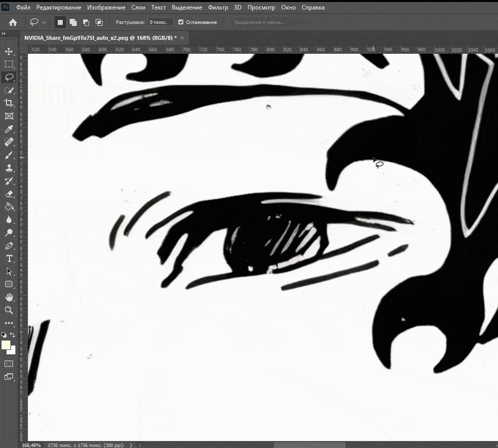This screenshot has width=498, height=448.
Task: Click the Home button in options bar
Action: click(x=13, y=22)
